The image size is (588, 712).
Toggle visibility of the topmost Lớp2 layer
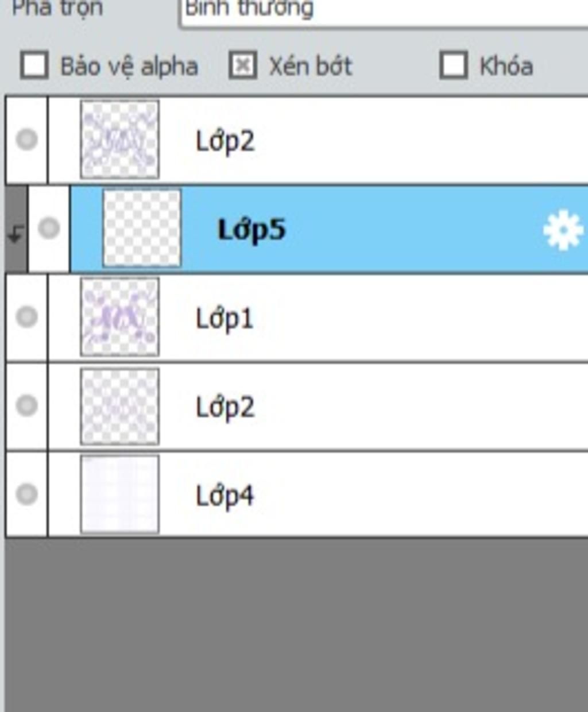tap(27, 140)
